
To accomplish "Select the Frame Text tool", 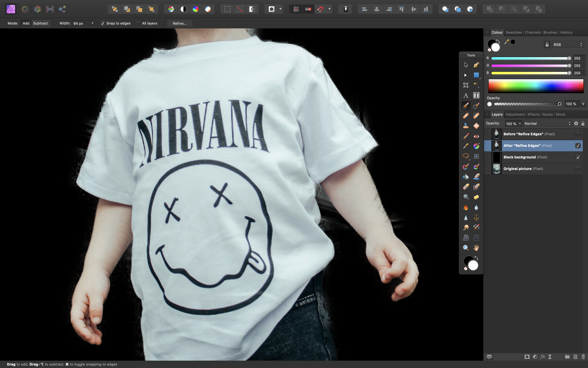I will [476, 95].
